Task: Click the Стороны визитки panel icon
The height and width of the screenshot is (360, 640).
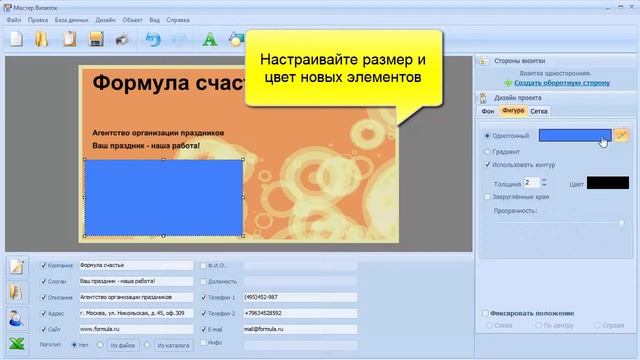Action: (484, 61)
